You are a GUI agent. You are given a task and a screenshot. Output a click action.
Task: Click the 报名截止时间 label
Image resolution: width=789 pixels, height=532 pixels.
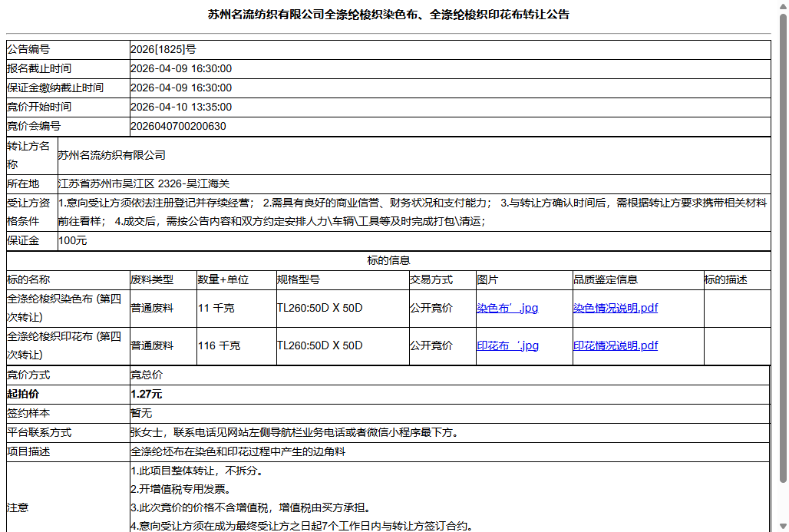(39, 68)
